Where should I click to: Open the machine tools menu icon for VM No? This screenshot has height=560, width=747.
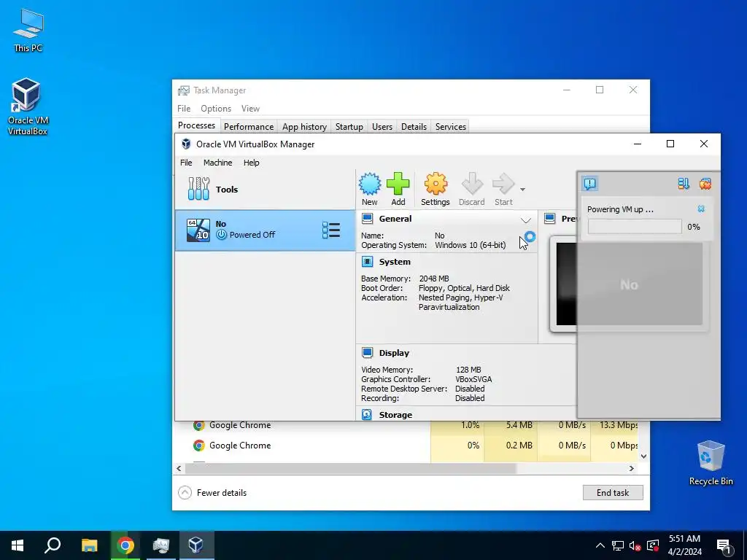(x=331, y=230)
